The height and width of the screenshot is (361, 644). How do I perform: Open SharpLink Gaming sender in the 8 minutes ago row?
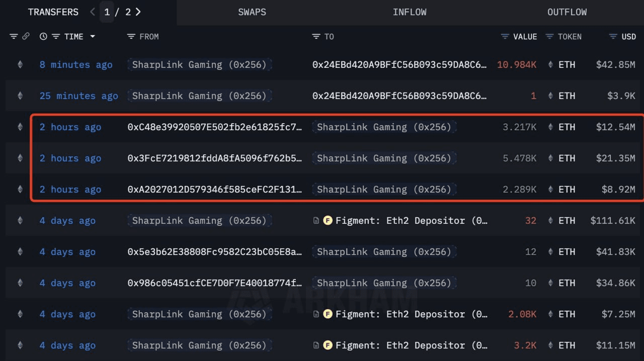click(x=199, y=64)
